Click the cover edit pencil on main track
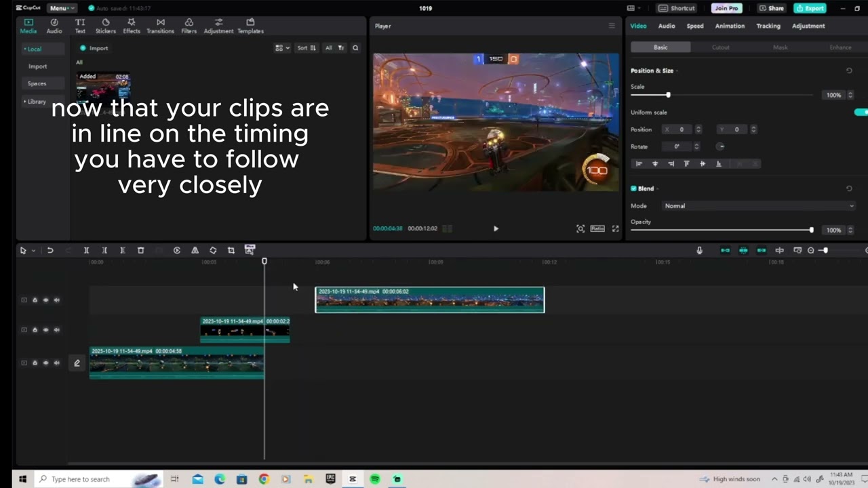 (77, 363)
